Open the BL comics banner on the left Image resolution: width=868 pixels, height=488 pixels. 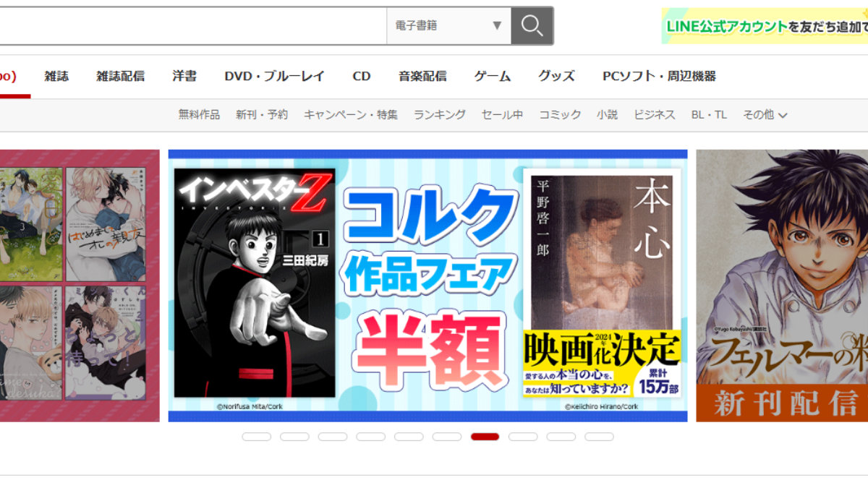[80, 286]
